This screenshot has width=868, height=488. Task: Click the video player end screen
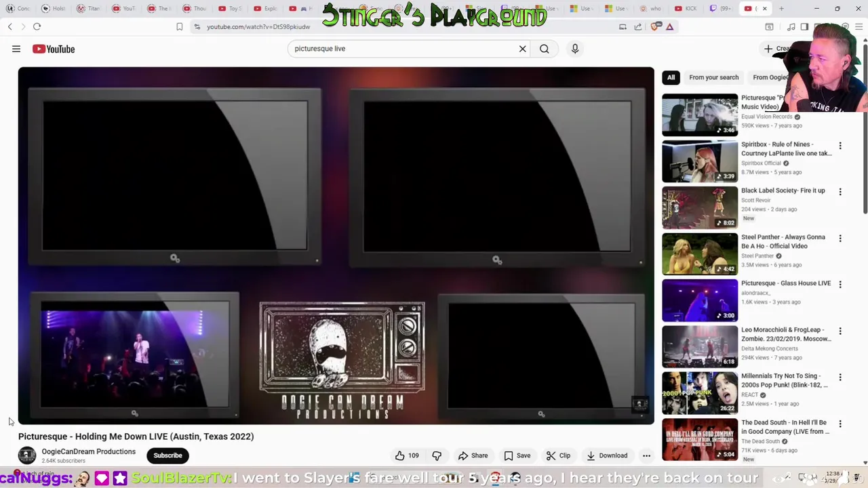(336, 245)
